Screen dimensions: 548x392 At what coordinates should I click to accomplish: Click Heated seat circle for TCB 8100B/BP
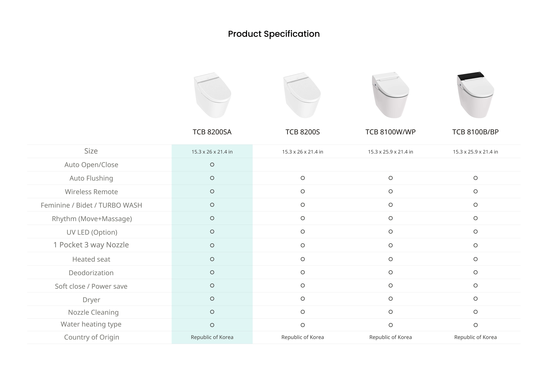coord(475,259)
